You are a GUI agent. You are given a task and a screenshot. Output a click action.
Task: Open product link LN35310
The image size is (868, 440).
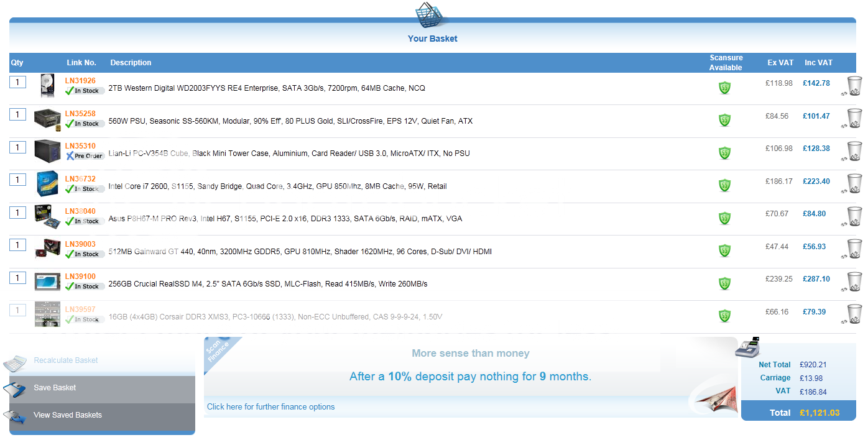[x=80, y=146]
